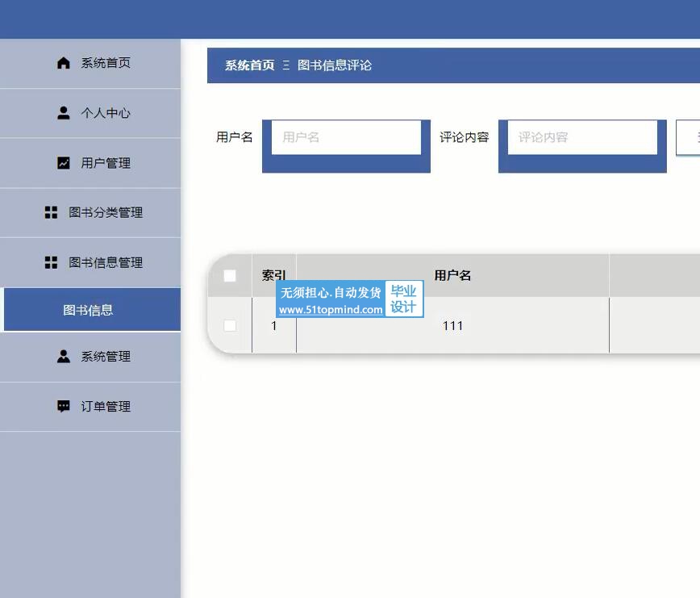Click the grid icon beside 图书信息管理
The height and width of the screenshot is (598, 700).
(x=51, y=263)
